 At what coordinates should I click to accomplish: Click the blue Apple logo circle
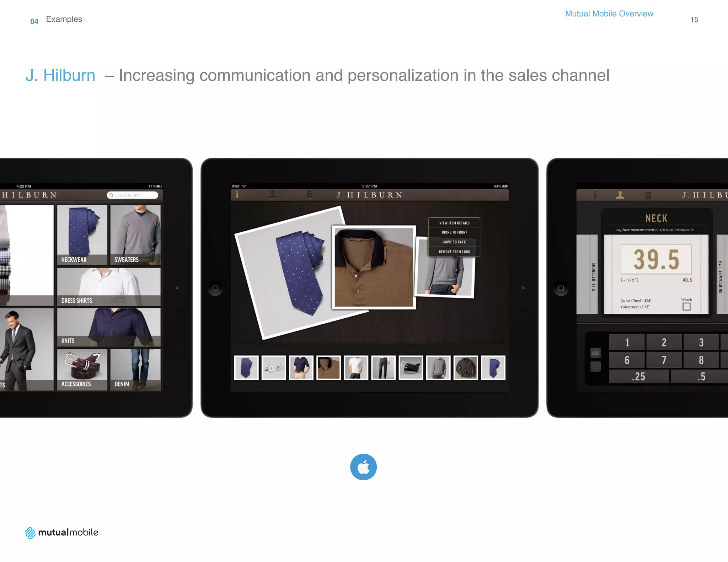tap(363, 467)
